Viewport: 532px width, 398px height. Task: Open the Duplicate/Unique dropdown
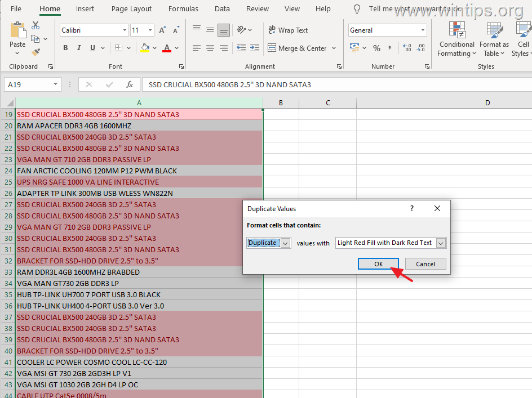coord(285,243)
